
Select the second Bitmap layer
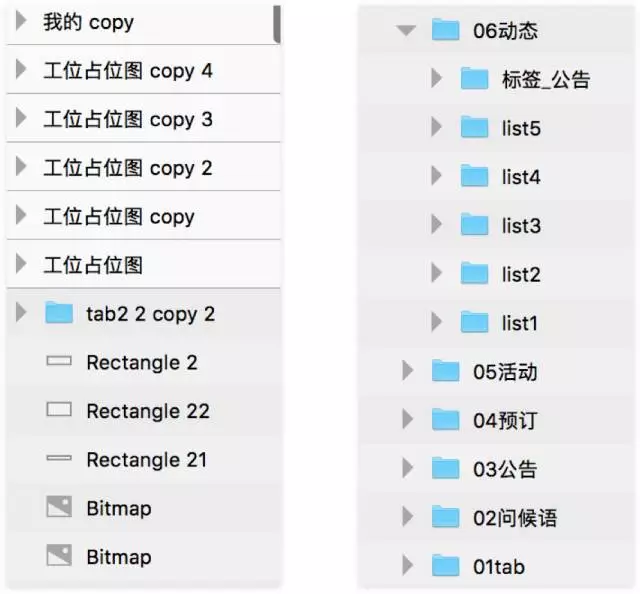tap(118, 556)
